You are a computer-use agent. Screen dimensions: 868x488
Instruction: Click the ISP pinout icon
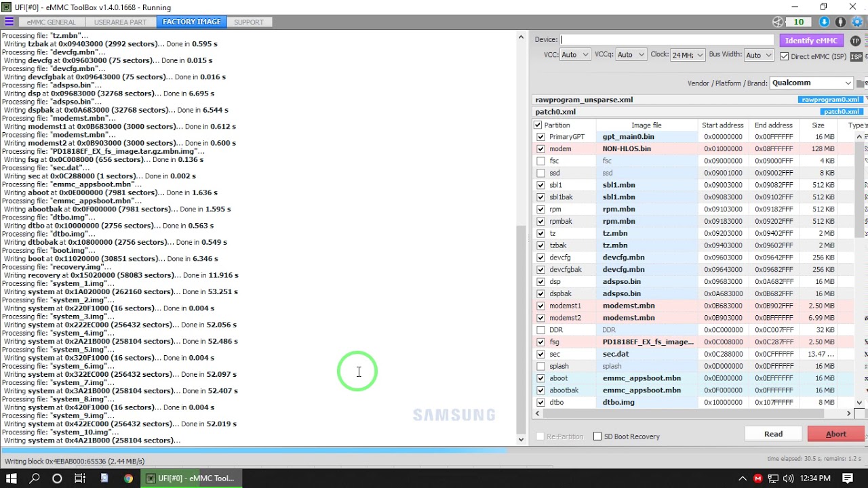[x=857, y=56]
